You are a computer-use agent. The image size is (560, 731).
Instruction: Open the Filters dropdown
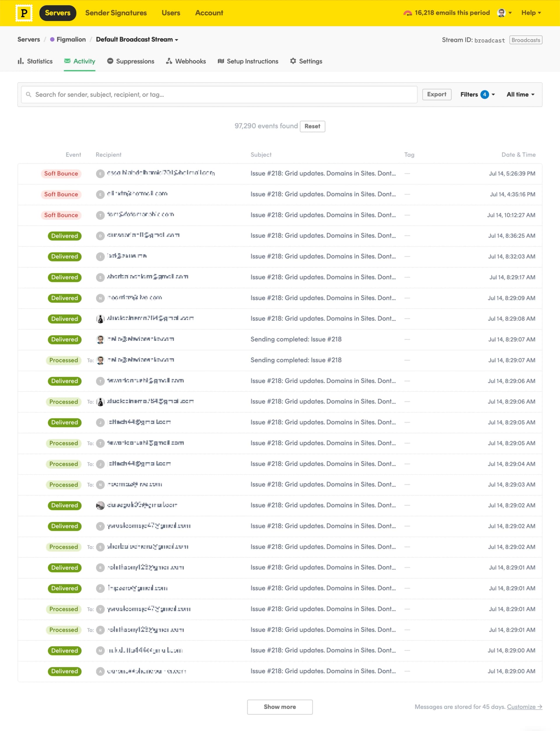point(477,94)
